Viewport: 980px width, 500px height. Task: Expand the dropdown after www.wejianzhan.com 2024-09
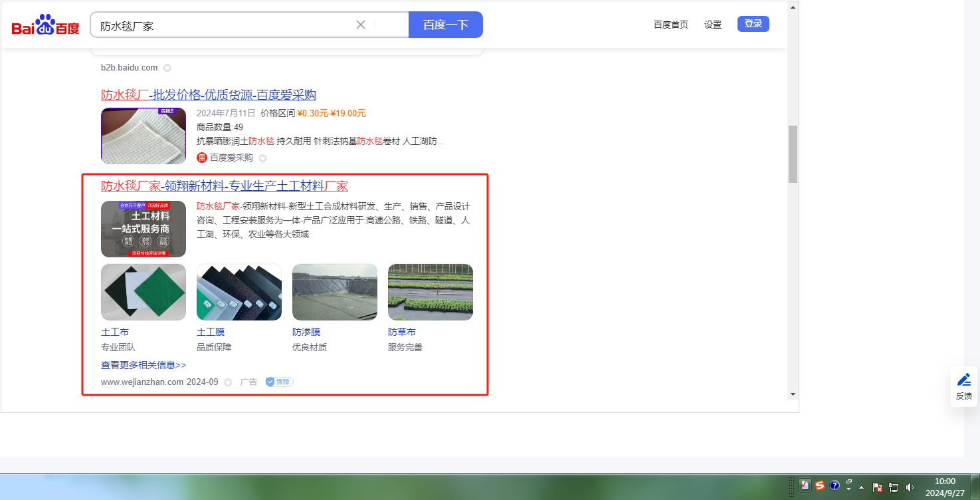click(228, 382)
